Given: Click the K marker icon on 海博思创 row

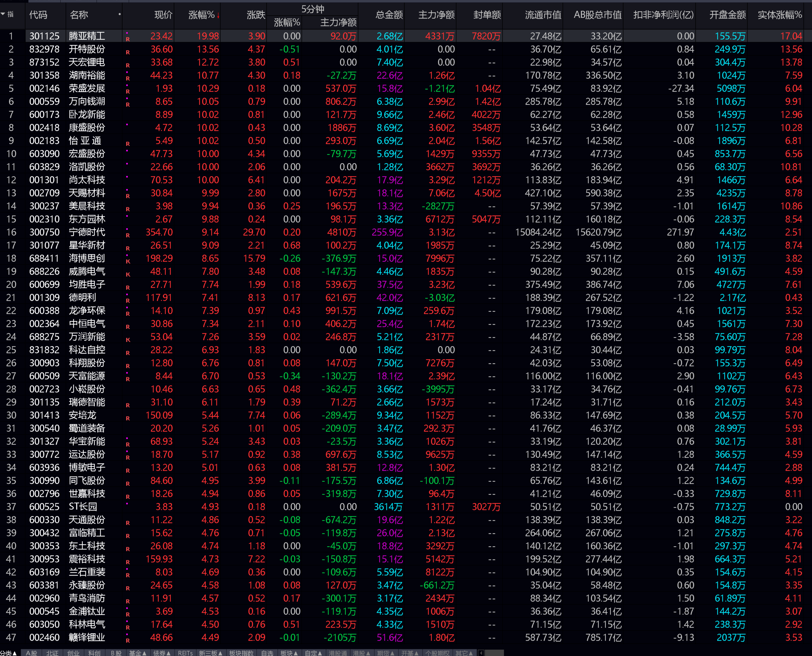Looking at the screenshot, I should point(128,261).
